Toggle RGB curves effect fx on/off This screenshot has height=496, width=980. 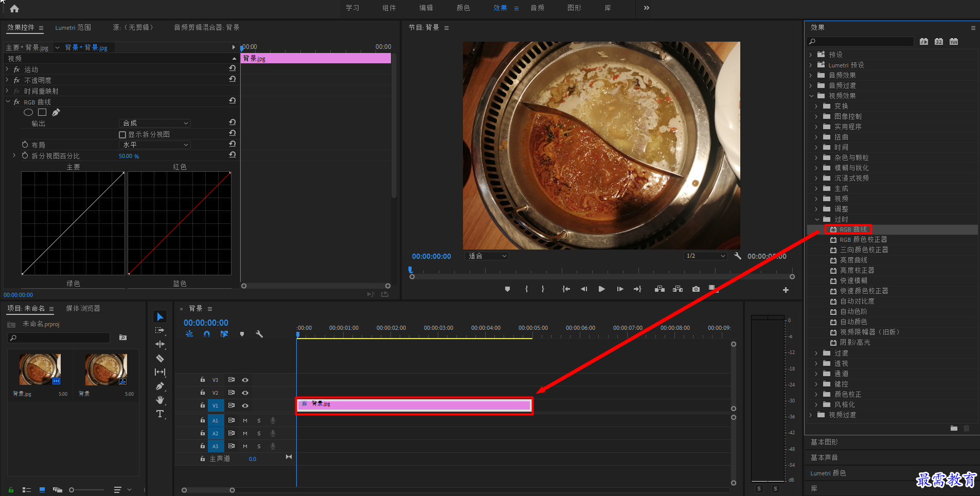coord(16,102)
